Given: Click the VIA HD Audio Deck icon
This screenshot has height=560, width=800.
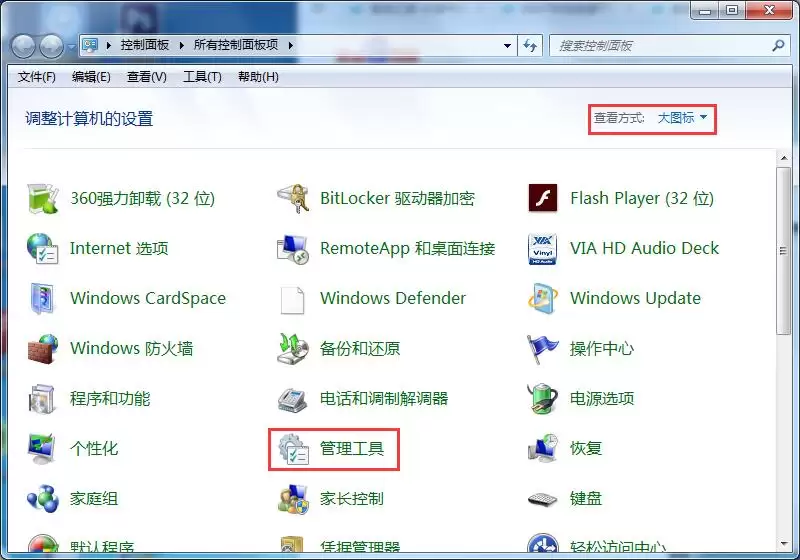Looking at the screenshot, I should [543, 248].
